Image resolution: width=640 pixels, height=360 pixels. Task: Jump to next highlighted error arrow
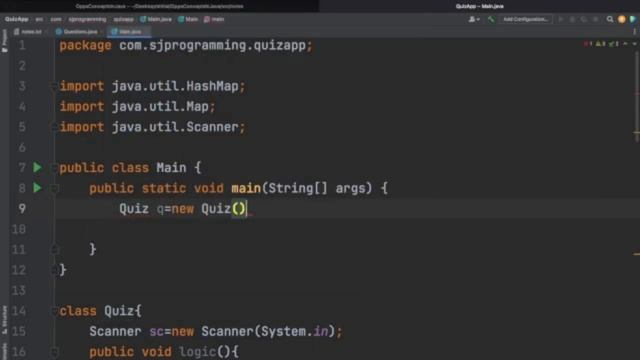634,44
